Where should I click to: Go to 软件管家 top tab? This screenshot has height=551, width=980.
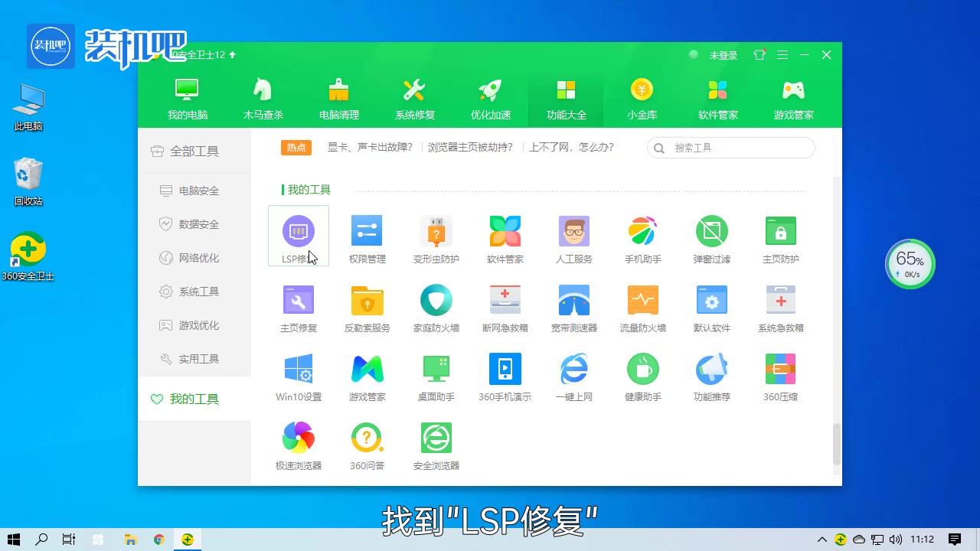coord(717,99)
